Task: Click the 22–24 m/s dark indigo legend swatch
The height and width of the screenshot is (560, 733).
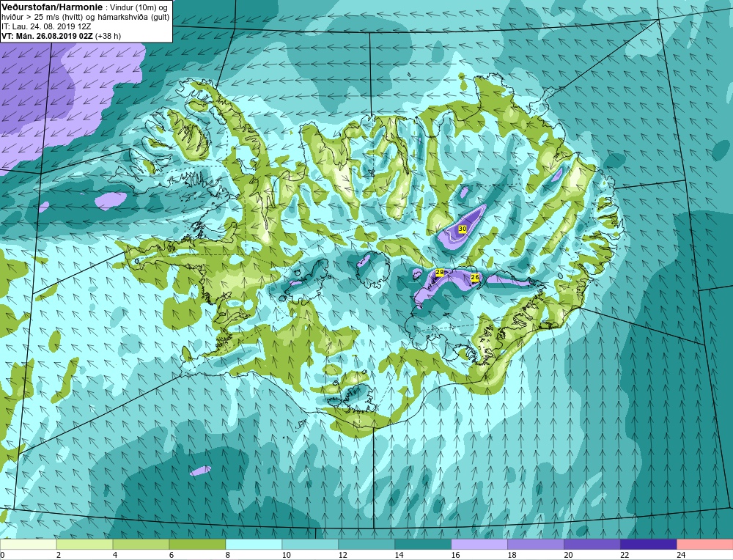Action: point(649,545)
